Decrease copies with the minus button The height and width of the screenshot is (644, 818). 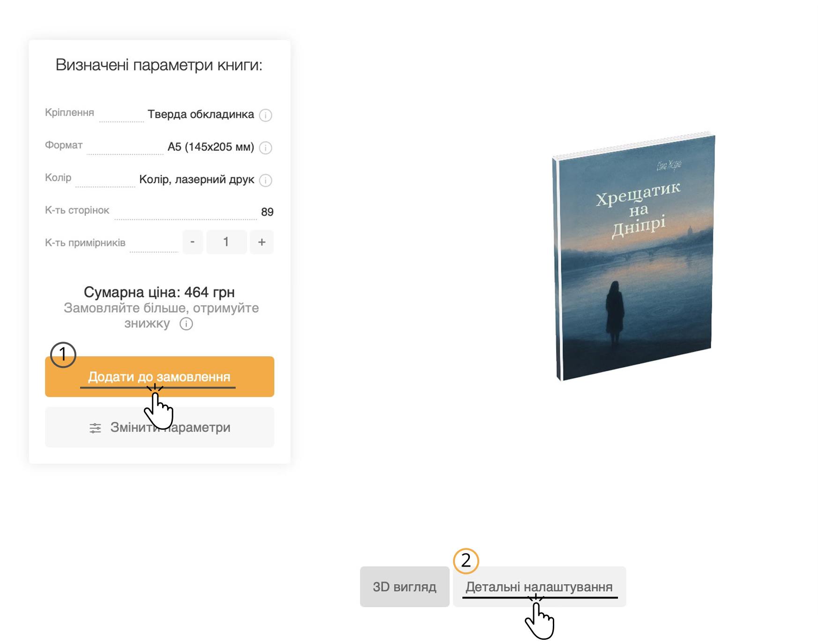pyautogui.click(x=193, y=242)
